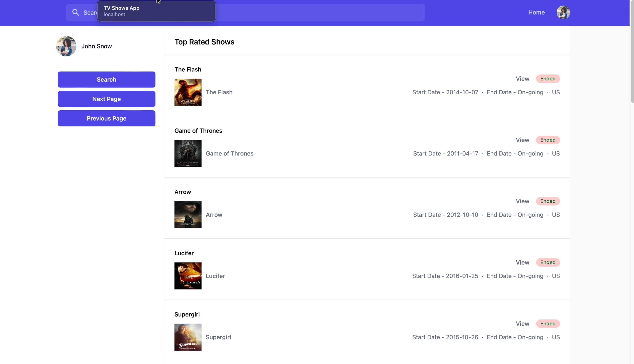Go to Next Page

click(x=107, y=99)
